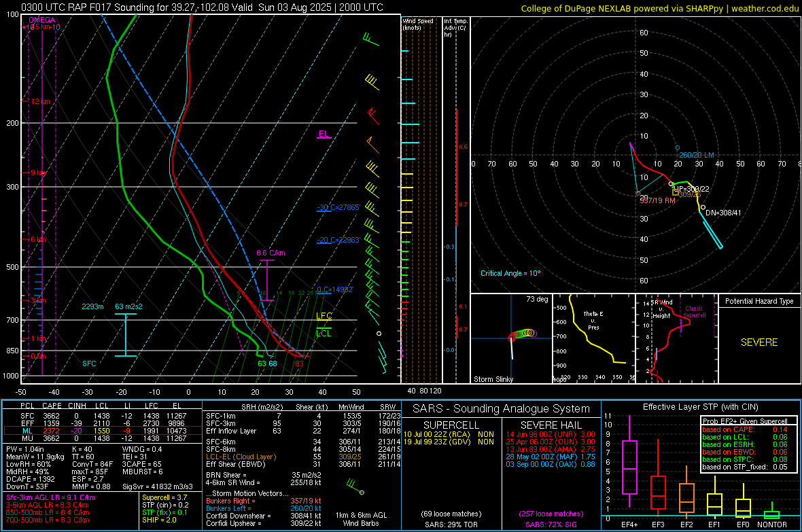This screenshot has height=532, width=802.
Task: Click the yellow LFC label on the skew-T
Action: point(324,316)
